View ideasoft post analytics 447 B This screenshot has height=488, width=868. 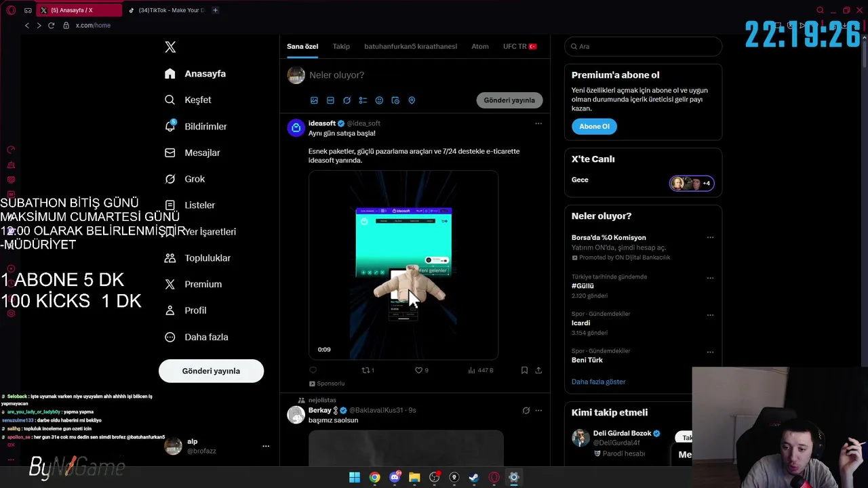pyautogui.click(x=481, y=370)
